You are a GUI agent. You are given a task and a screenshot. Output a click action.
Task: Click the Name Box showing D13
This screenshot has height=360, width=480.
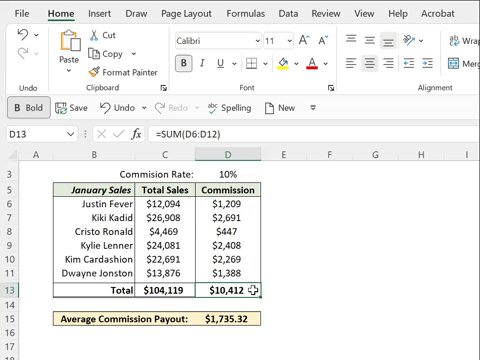(x=36, y=134)
